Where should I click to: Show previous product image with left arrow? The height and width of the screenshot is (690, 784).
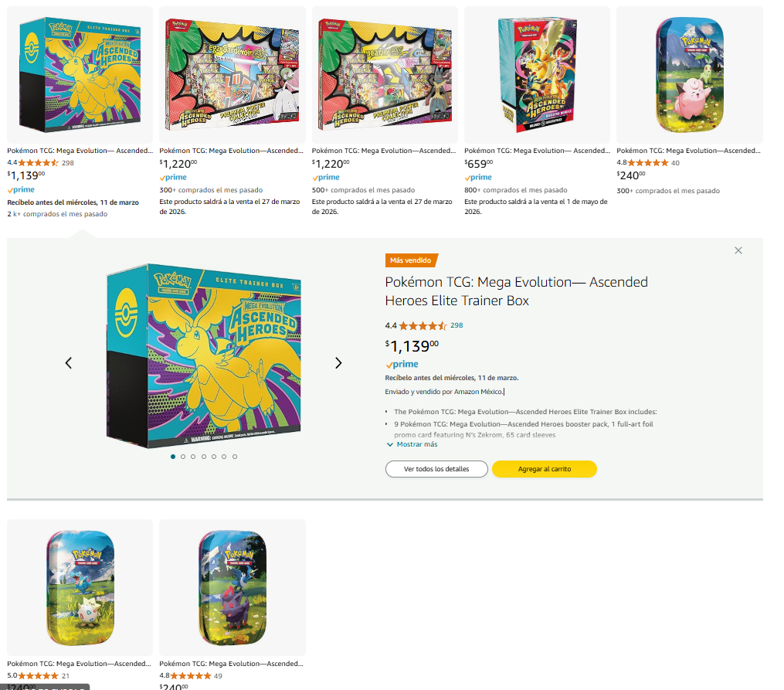[x=69, y=363]
